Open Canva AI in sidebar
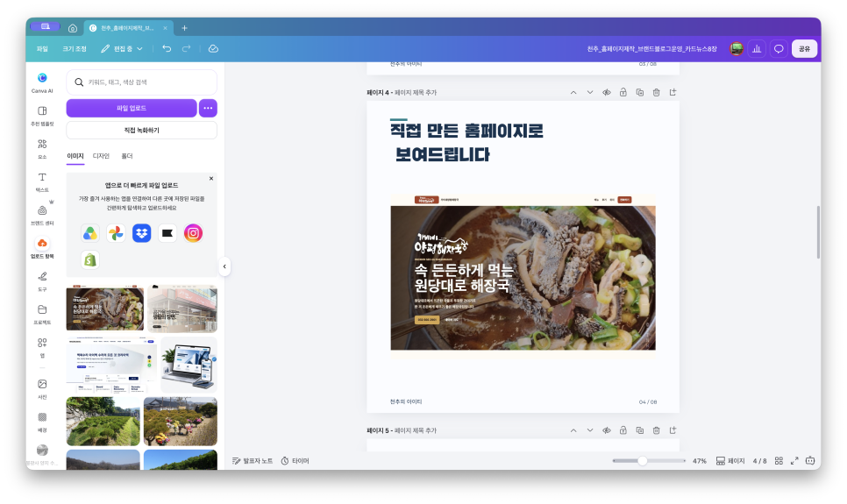This screenshot has height=504, width=847. [42, 82]
